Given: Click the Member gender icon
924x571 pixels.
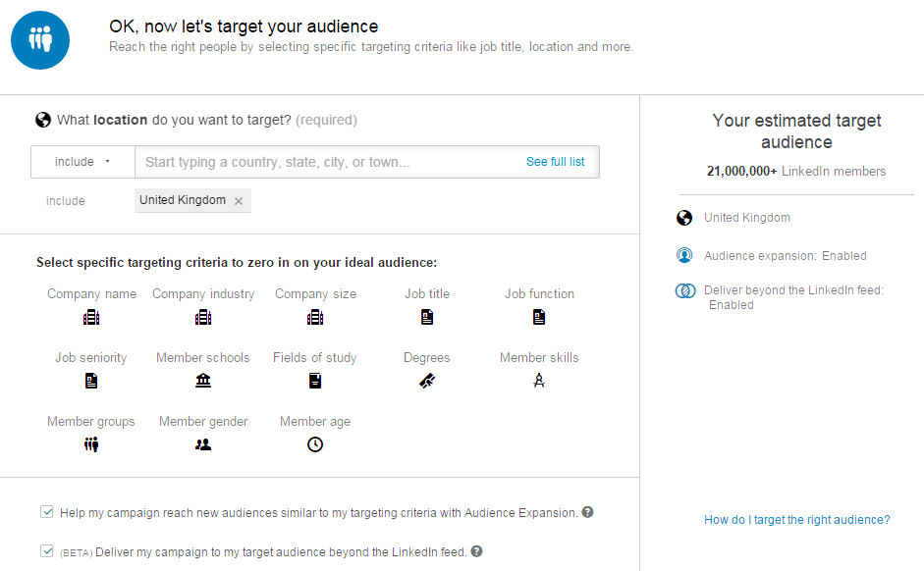Looking at the screenshot, I should (203, 444).
